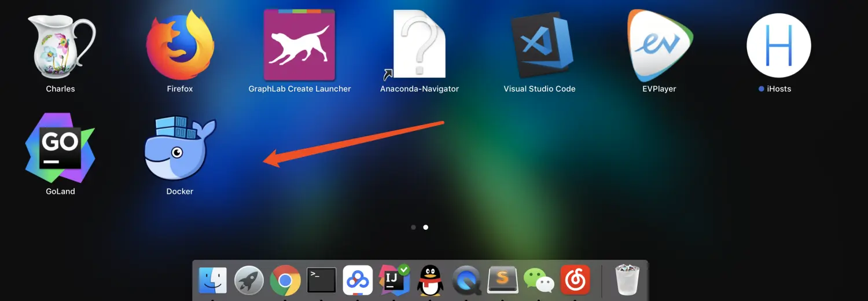868x301 pixels.
Task: Click the "Docker" label text
Action: pos(180,192)
